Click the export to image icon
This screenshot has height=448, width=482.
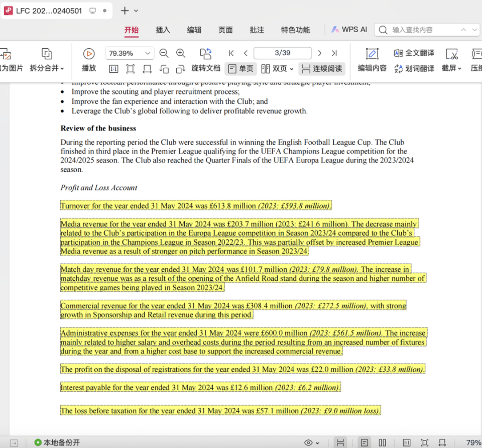[x=6, y=54]
